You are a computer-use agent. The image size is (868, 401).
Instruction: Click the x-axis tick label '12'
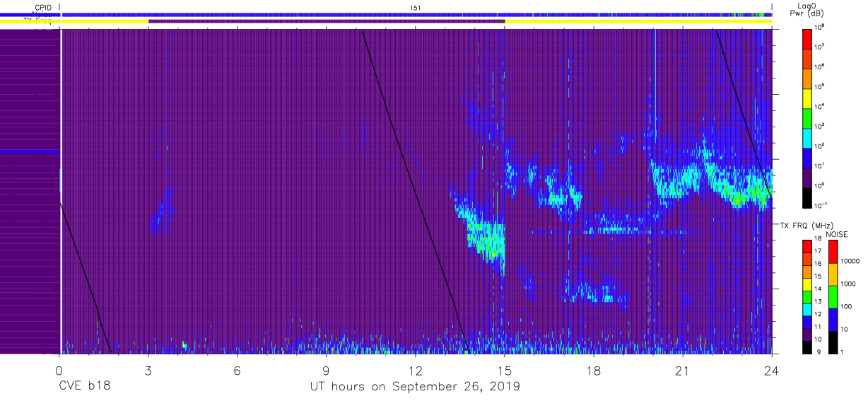416,370
